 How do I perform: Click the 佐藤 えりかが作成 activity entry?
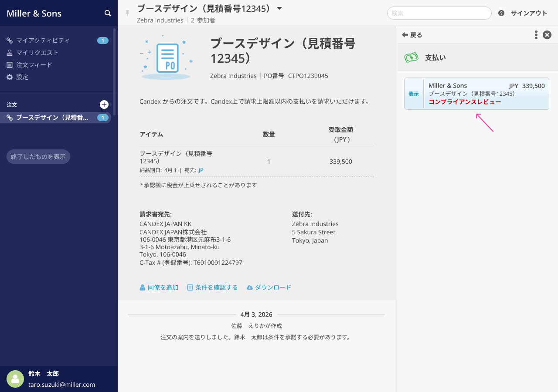(x=256, y=326)
